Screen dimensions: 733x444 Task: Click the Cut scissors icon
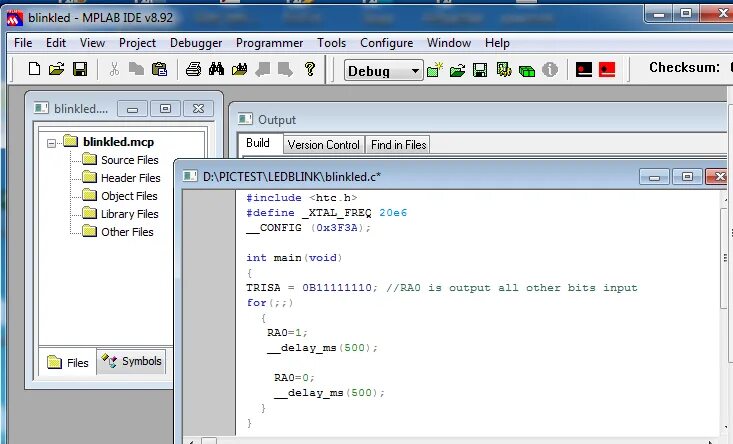pyautogui.click(x=114, y=69)
